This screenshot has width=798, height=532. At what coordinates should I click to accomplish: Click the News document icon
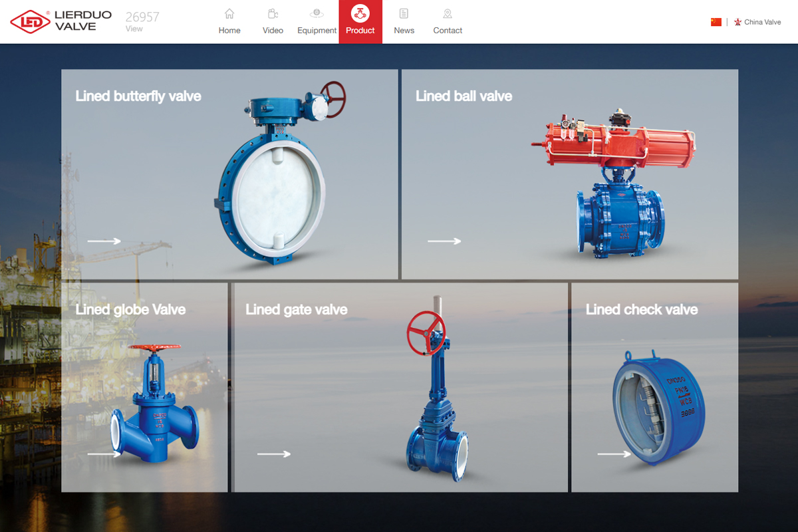click(404, 13)
